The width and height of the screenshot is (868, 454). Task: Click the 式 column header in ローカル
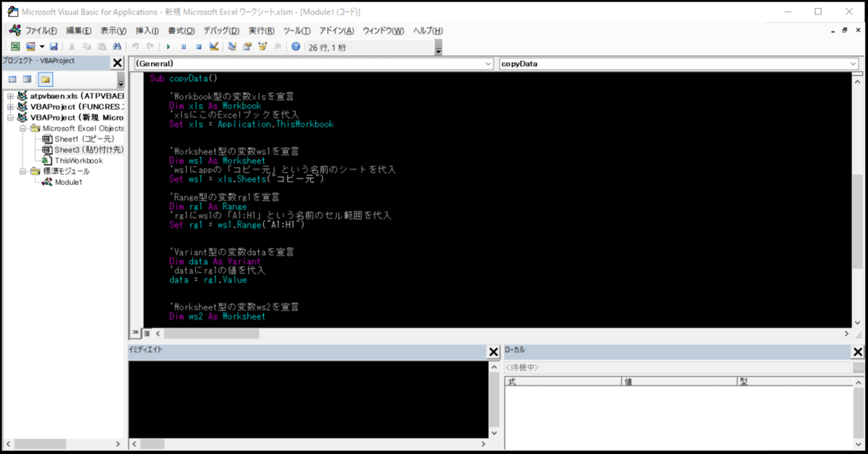pyautogui.click(x=563, y=381)
